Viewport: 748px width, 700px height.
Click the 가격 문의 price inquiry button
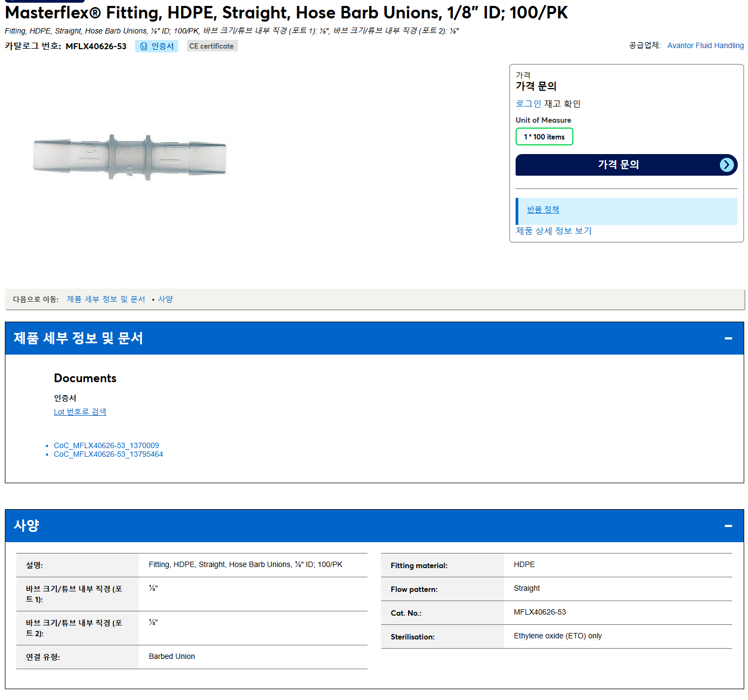(626, 165)
